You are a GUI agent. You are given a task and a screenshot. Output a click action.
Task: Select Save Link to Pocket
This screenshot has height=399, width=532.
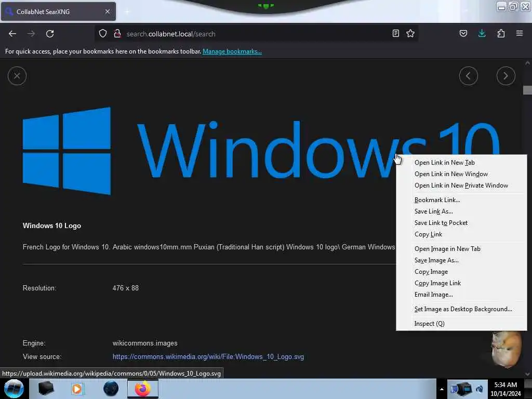tap(461, 223)
